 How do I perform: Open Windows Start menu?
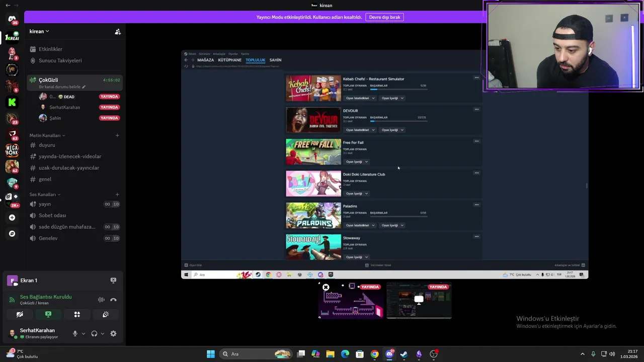point(211,354)
